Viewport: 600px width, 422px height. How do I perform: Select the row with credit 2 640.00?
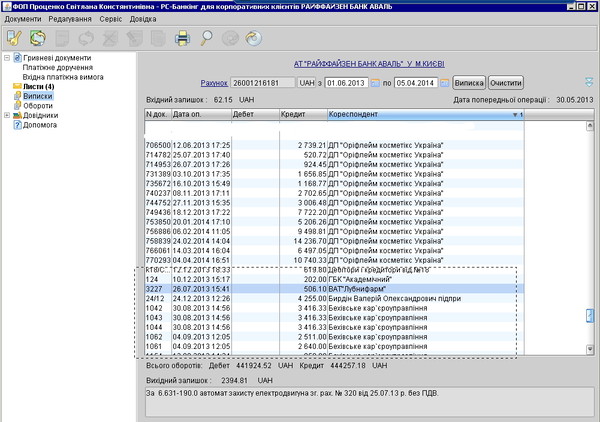tap(334, 346)
